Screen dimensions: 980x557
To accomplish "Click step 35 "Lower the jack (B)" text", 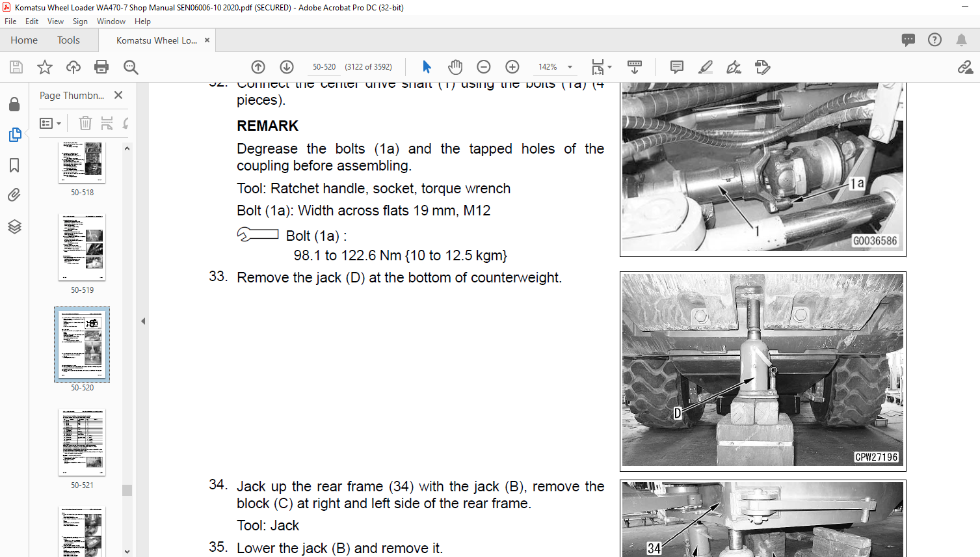I will pyautogui.click(x=339, y=549).
